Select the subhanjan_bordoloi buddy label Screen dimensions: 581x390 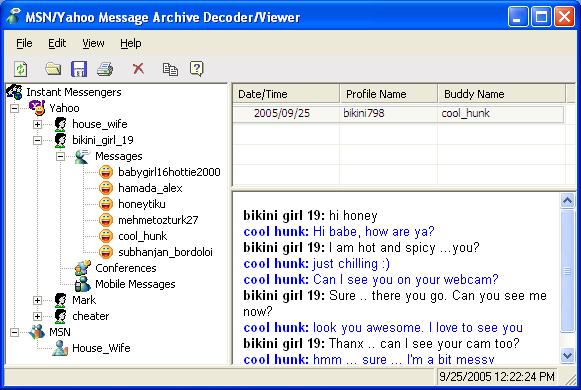pyautogui.click(x=165, y=252)
